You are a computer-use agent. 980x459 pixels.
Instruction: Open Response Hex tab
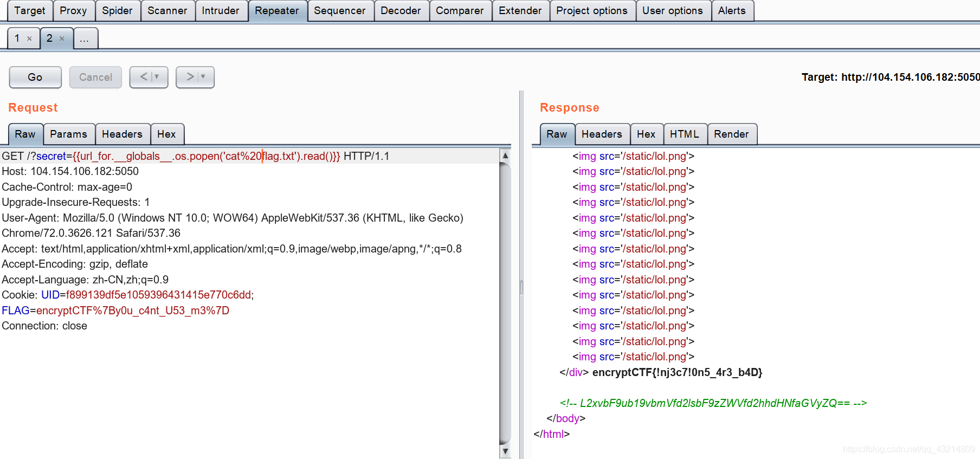click(x=646, y=134)
